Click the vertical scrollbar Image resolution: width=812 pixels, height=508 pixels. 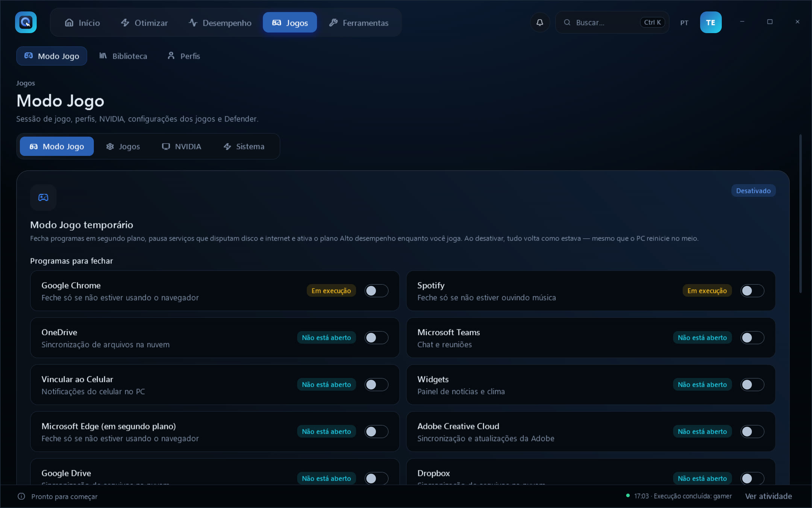(x=800, y=213)
